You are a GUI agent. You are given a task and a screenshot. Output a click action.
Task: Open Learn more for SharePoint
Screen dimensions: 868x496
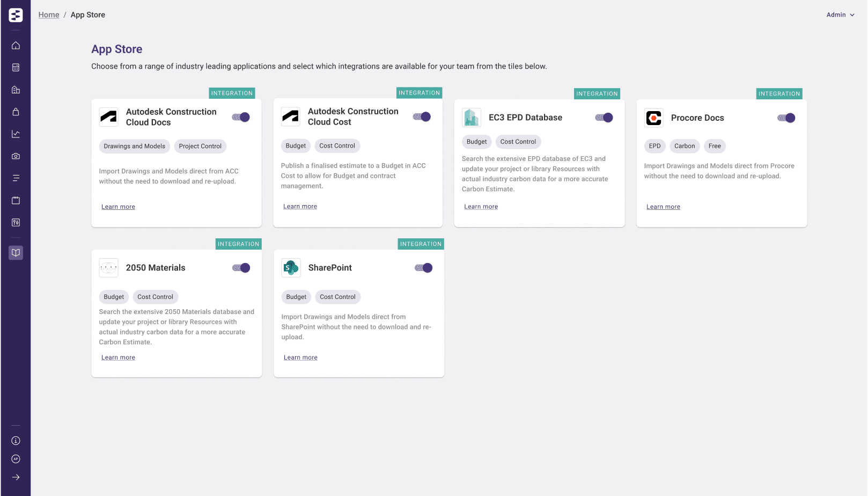300,358
